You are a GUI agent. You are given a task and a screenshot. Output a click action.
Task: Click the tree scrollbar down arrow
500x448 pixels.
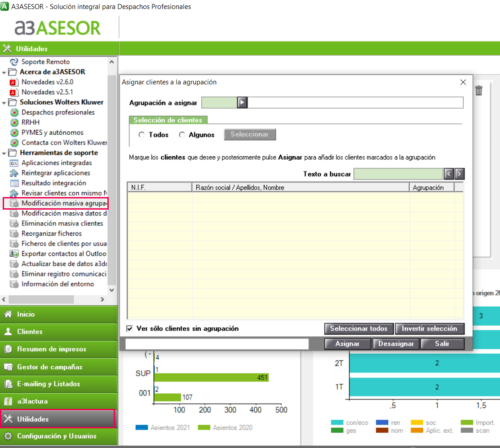[111, 290]
